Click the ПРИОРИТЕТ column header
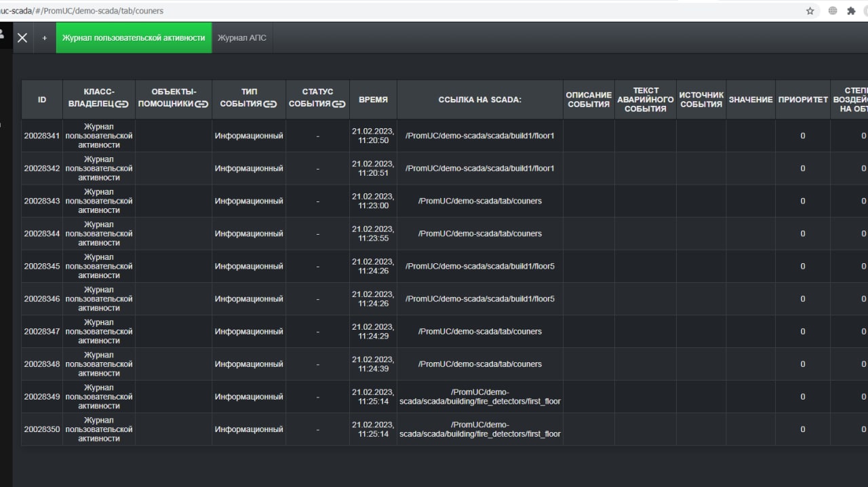Viewport: 868px width, 487px height. pyautogui.click(x=803, y=100)
